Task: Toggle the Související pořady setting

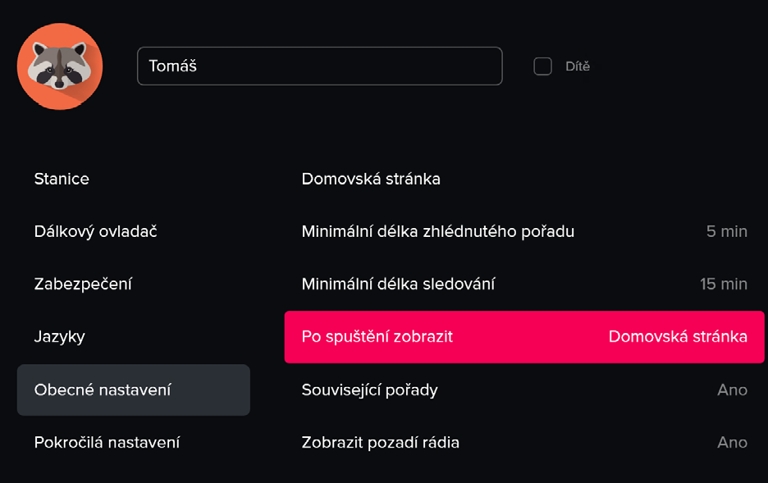Action: [x=370, y=390]
